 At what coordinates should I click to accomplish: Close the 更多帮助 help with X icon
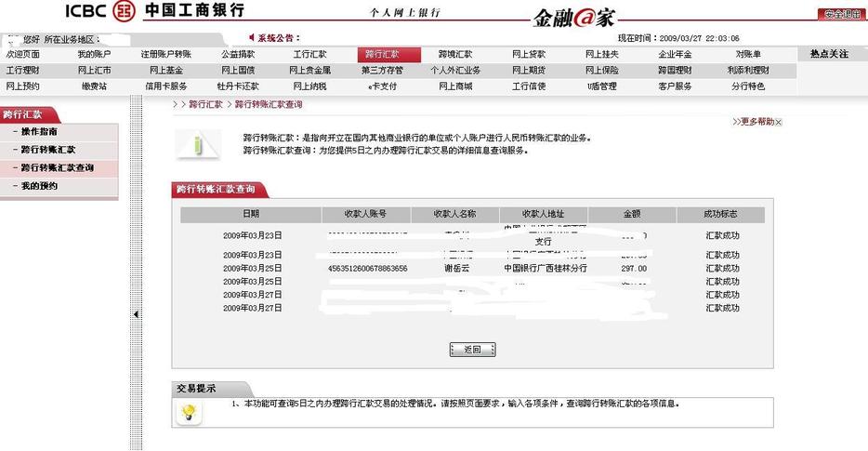click(779, 122)
